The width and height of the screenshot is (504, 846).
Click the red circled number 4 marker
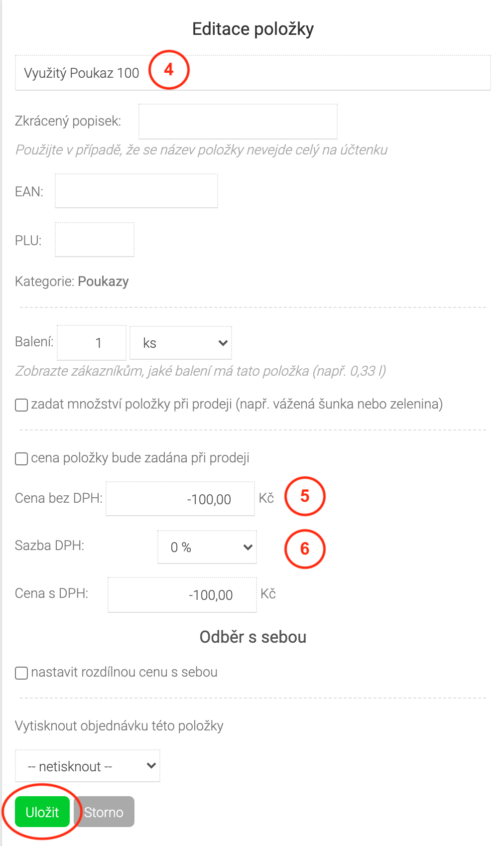point(169,70)
